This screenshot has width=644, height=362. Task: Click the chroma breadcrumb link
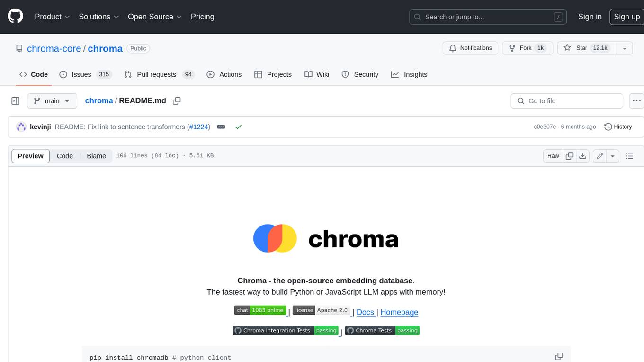(x=99, y=100)
